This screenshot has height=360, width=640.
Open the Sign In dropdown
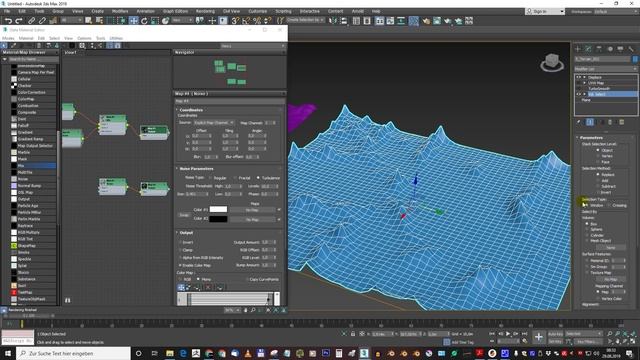545,11
